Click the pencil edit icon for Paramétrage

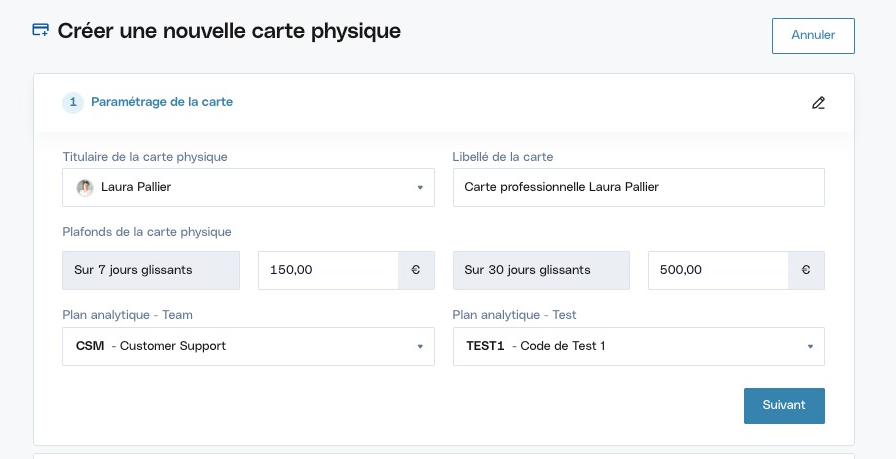coord(818,103)
